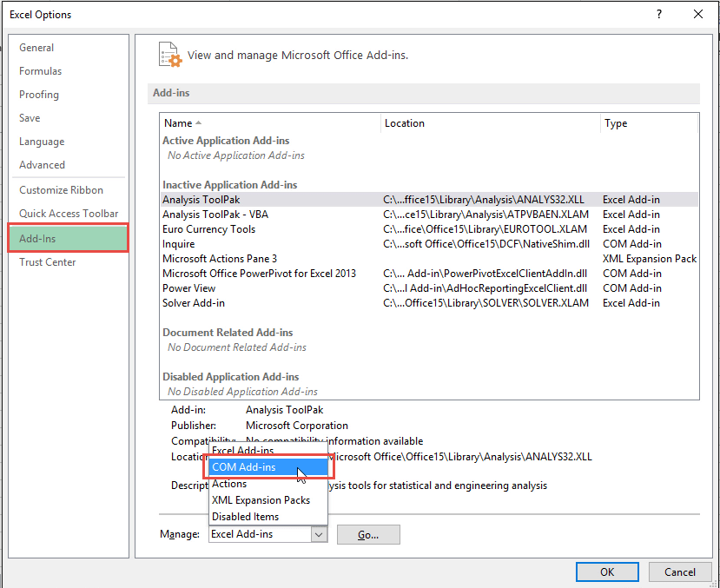Screen dimensions: 720x588
Task: Confirm with the OK button
Action: click(x=607, y=572)
